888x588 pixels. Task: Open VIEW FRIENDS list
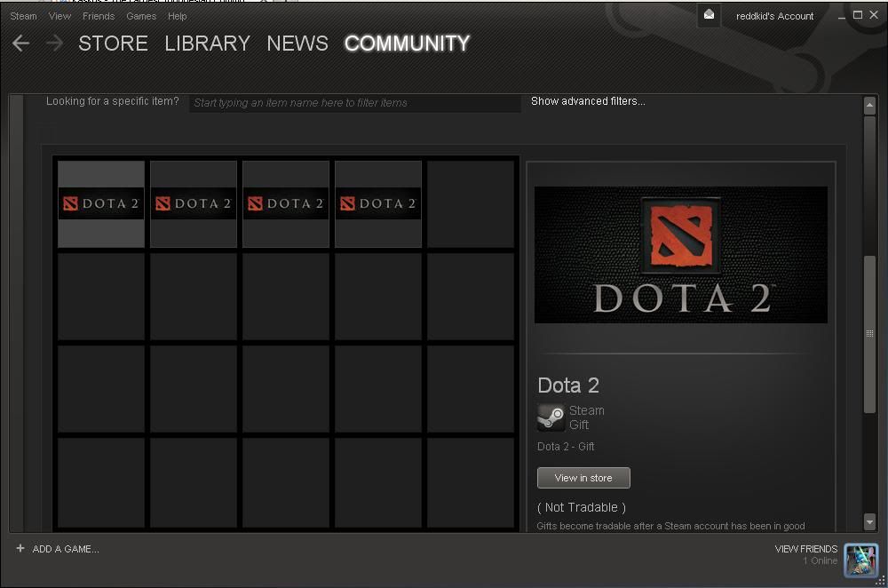click(x=806, y=548)
